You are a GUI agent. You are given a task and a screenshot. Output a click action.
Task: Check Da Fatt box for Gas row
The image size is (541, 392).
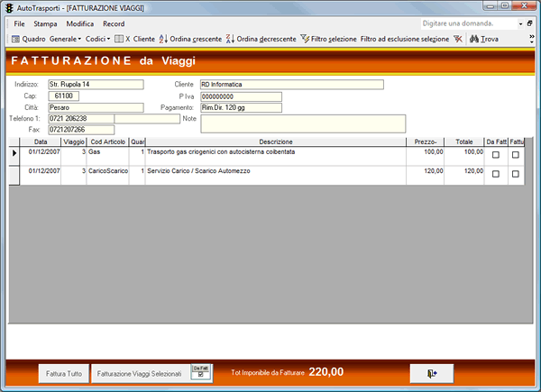(496, 155)
